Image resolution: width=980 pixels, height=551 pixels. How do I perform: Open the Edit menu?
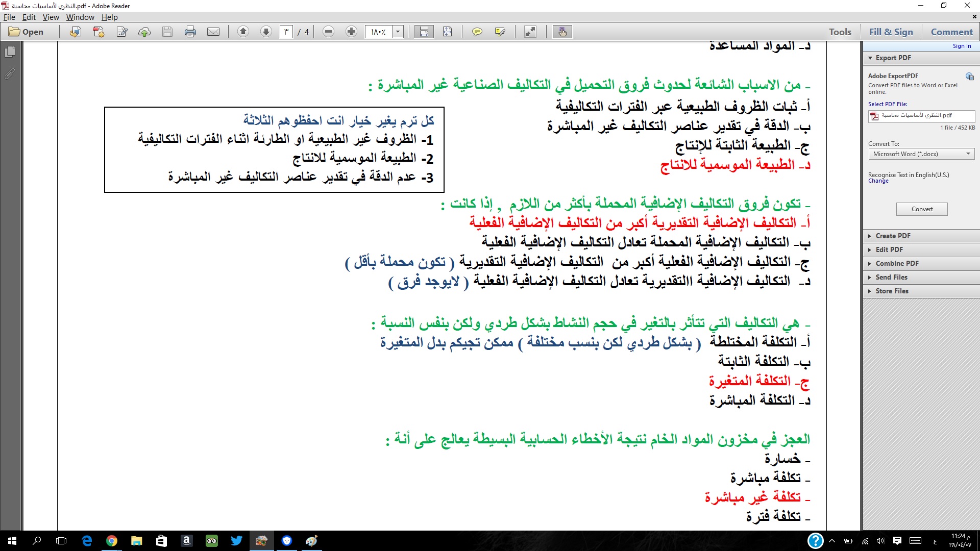(29, 17)
